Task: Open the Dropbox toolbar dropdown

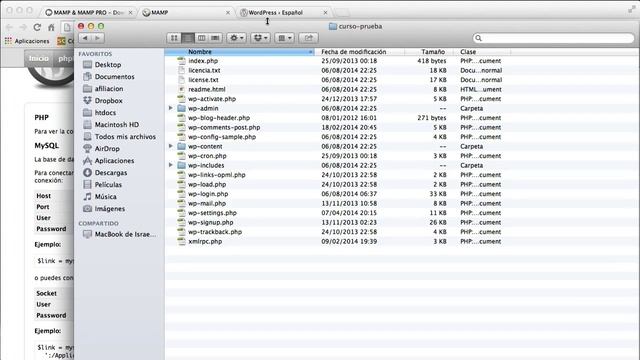Action: click(260, 38)
